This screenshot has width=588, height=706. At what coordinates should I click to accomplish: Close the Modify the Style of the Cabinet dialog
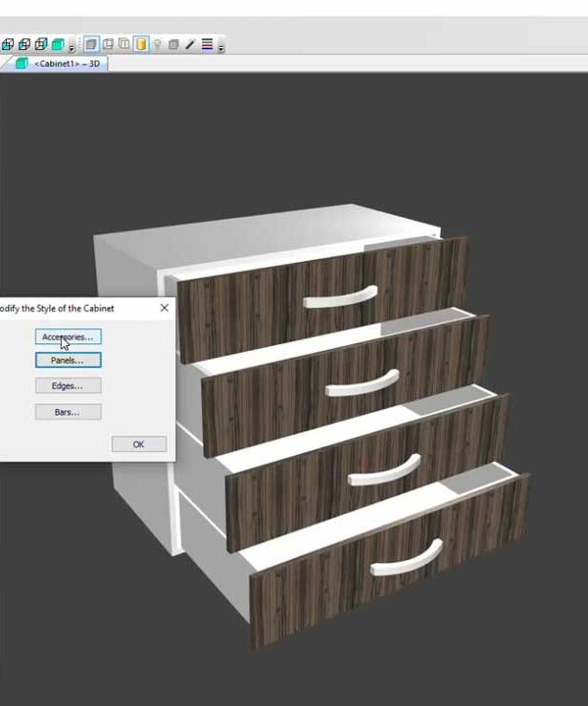point(164,308)
